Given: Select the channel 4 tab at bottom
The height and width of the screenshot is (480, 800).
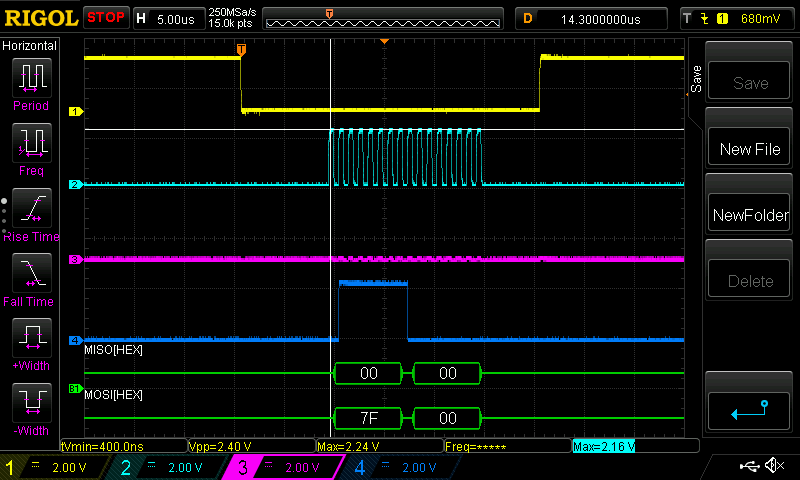Looking at the screenshot, I should click(x=403, y=467).
